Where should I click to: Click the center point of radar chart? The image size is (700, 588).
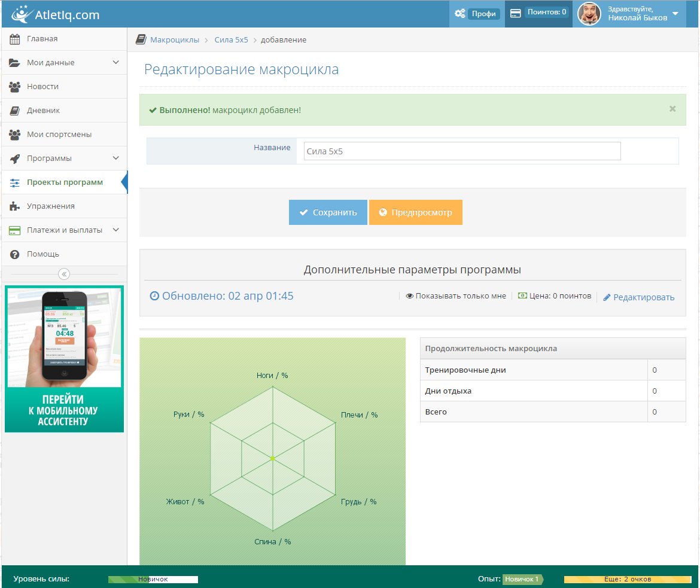coord(273,459)
